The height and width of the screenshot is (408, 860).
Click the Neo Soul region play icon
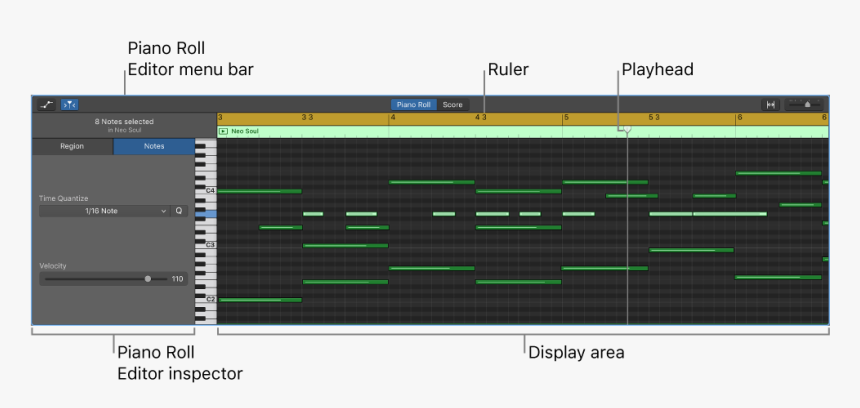pyautogui.click(x=223, y=131)
